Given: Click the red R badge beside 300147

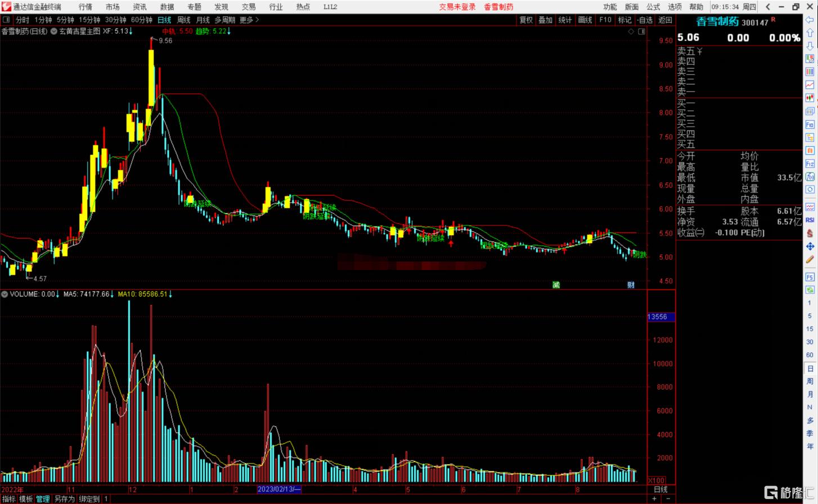Looking at the screenshot, I should (773, 20).
